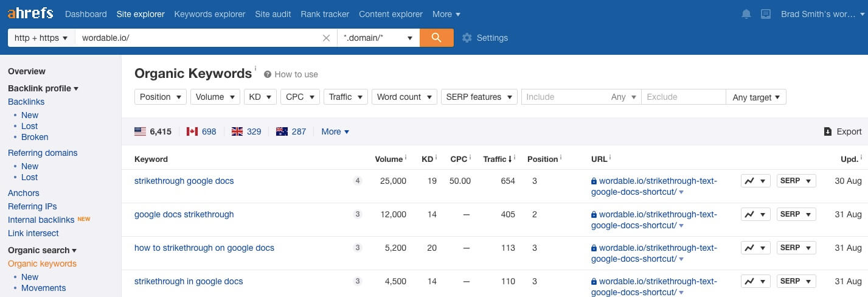Click Referring domains in the sidebar
This screenshot has width=868, height=297.
coord(43,153)
